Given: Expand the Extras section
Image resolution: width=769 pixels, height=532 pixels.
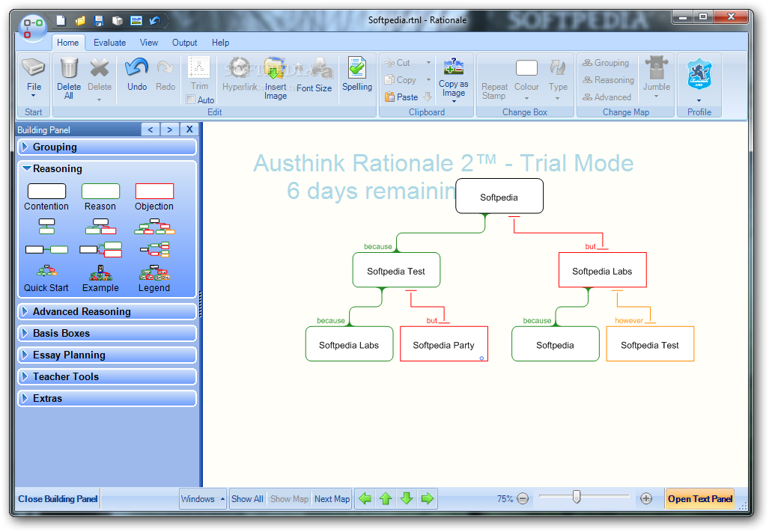Looking at the screenshot, I should click(x=107, y=398).
